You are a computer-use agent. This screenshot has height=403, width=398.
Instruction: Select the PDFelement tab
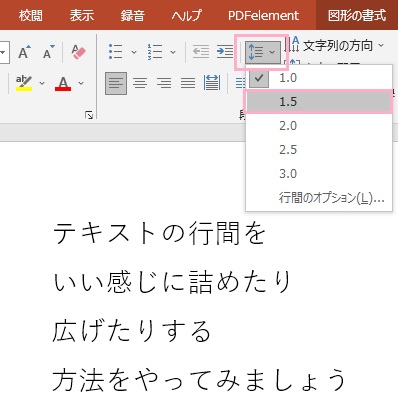coord(263,16)
